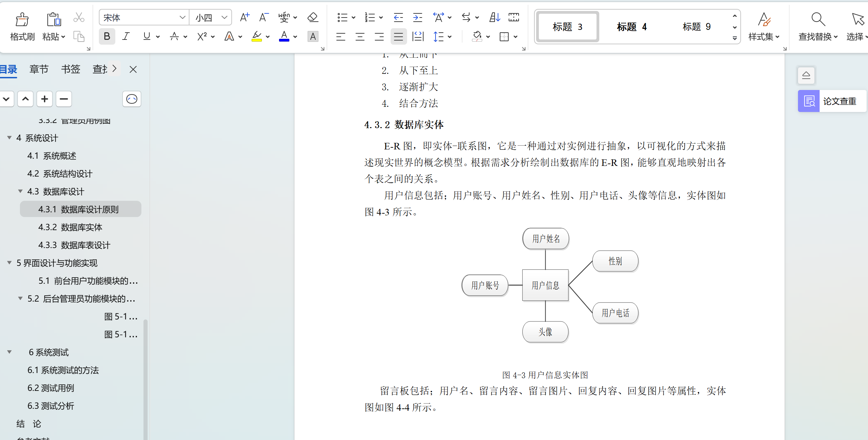Apply the 标题 9 style
Image resolution: width=868 pixels, height=440 pixels.
click(696, 27)
